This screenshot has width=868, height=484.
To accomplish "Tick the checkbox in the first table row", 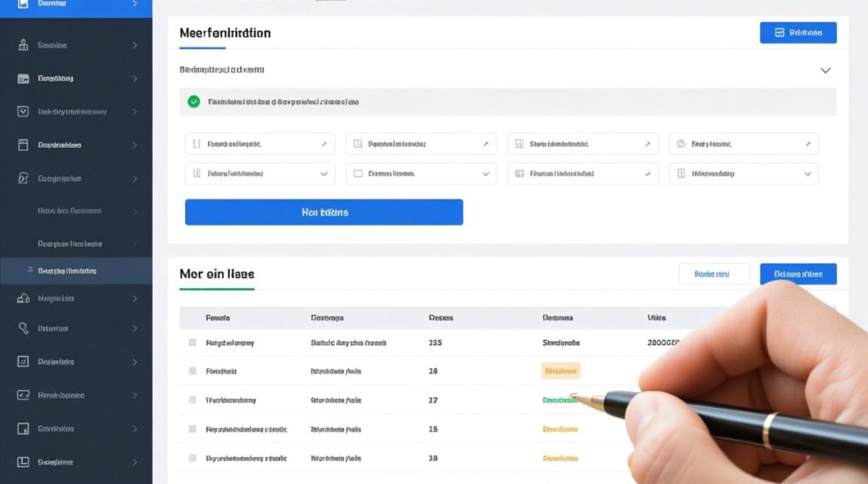I will (x=192, y=343).
